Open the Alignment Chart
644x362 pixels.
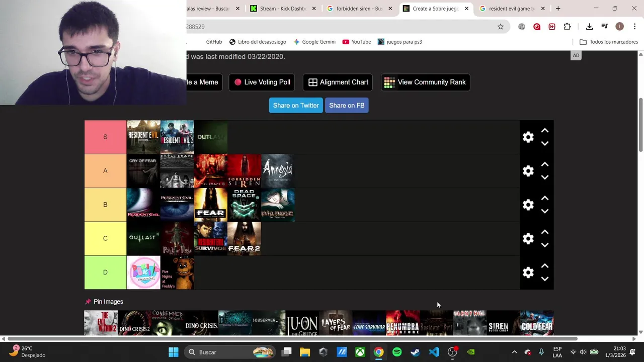338,82
